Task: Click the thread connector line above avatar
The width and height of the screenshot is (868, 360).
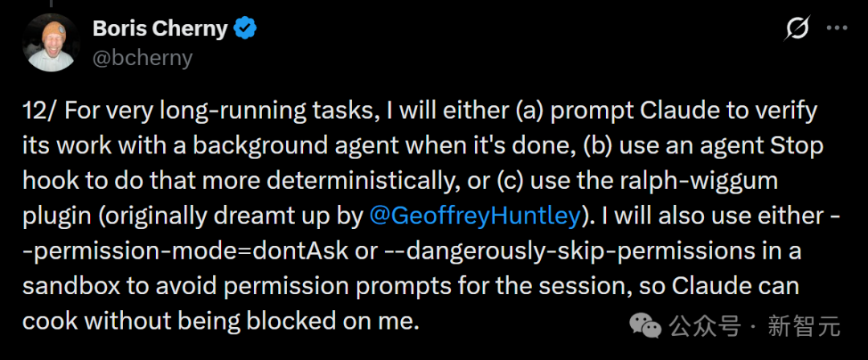Action: pos(51,2)
